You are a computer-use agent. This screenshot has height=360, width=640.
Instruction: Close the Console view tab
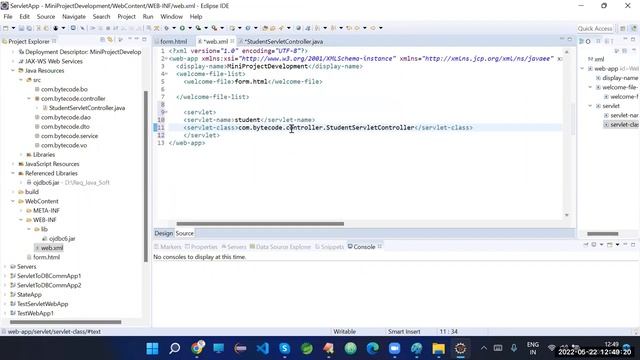click(380, 247)
